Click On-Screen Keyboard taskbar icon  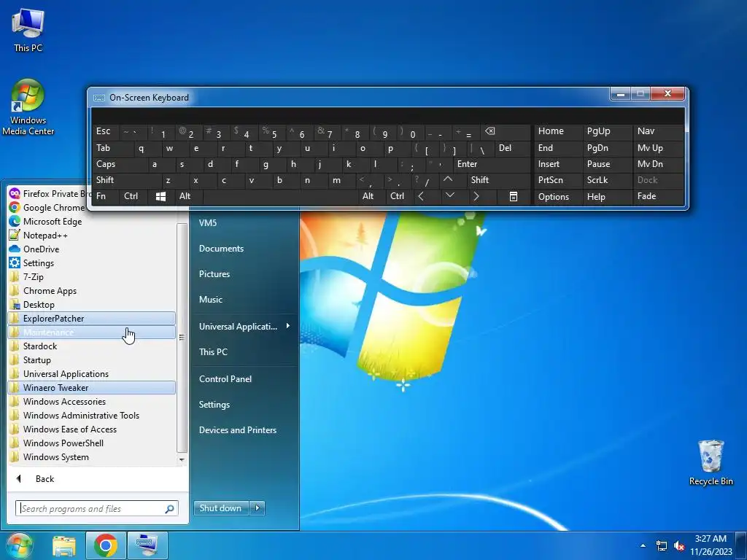[x=147, y=545]
